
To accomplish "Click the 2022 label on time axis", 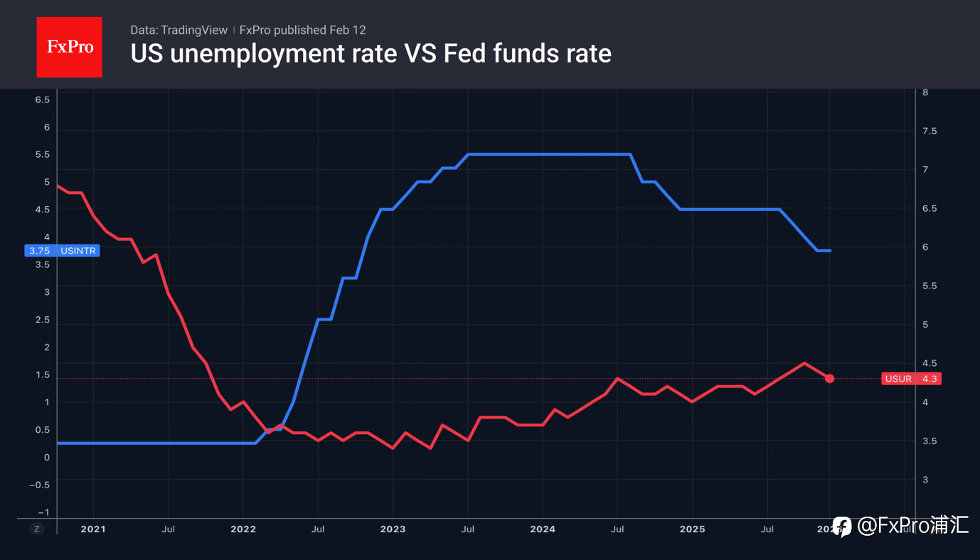I will pos(243,529).
